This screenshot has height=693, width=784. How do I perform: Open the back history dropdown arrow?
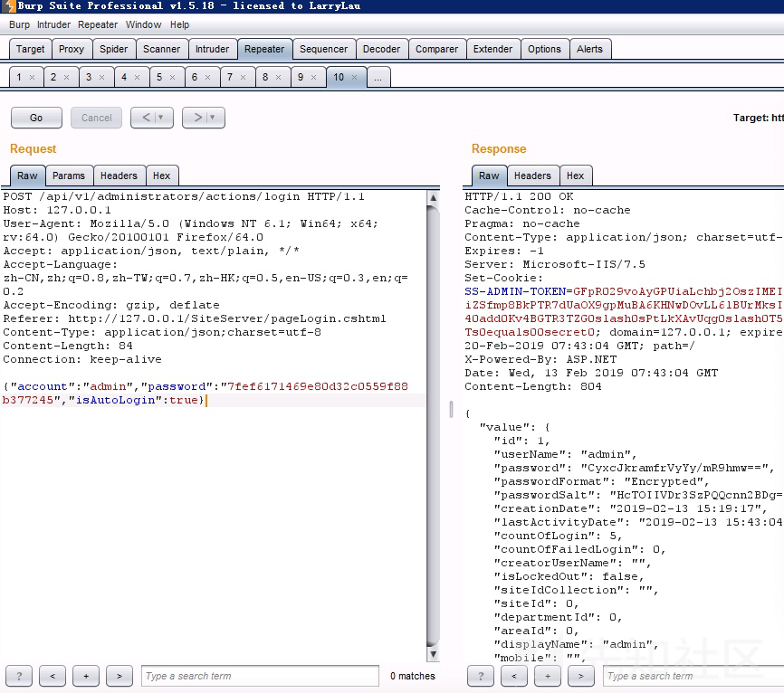coord(161,118)
